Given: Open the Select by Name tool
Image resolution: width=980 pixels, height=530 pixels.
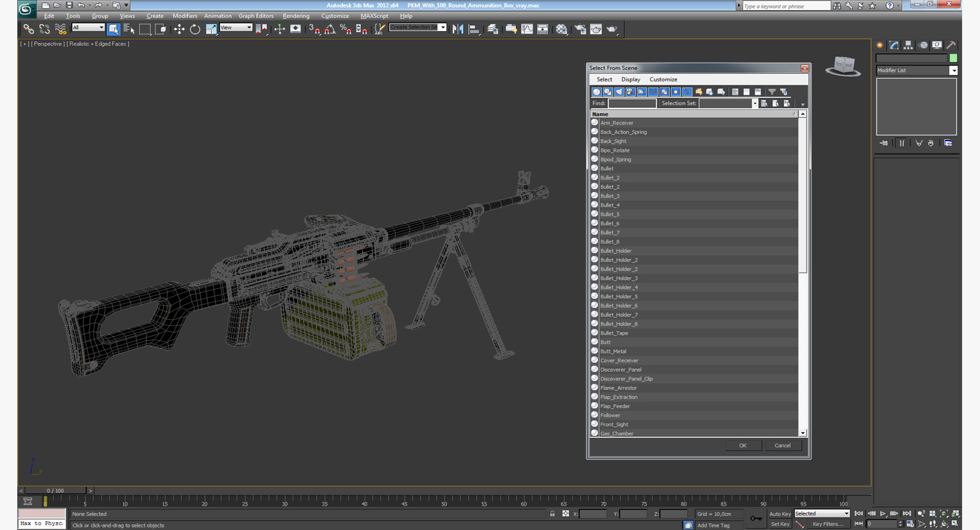Looking at the screenshot, I should point(129,29).
